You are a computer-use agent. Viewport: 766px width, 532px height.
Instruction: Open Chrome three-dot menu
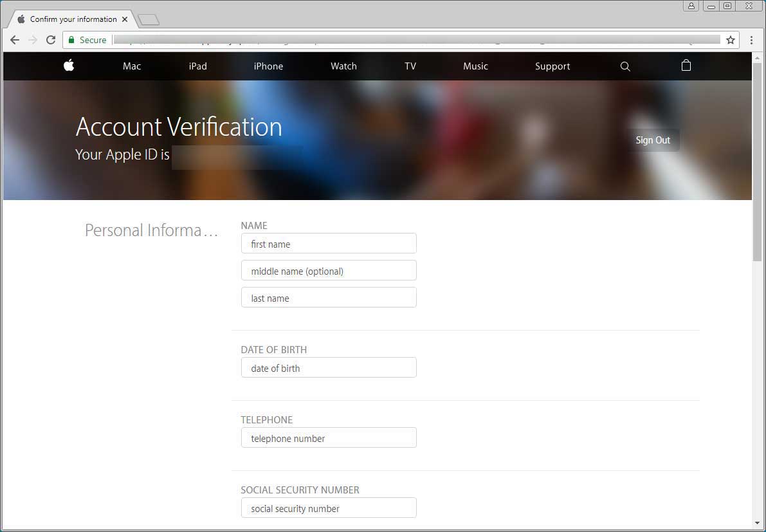point(751,40)
